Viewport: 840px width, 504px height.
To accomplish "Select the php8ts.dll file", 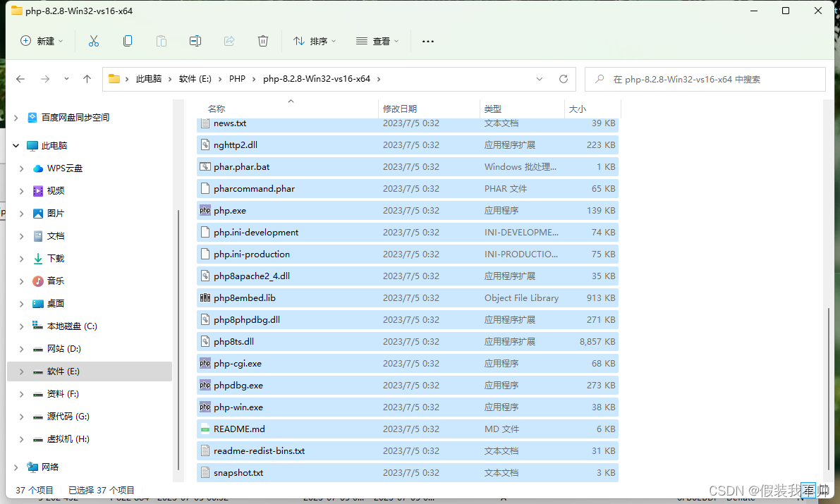I will coord(408,342).
